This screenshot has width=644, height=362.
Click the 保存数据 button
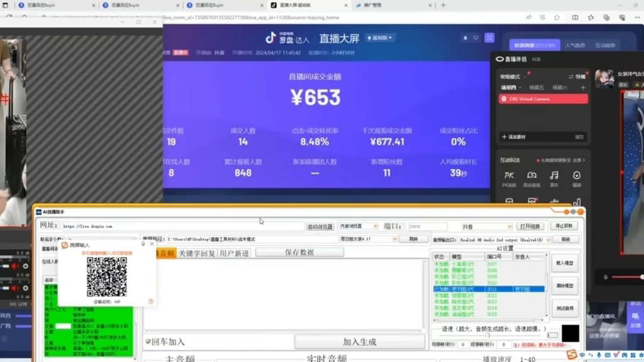click(299, 252)
